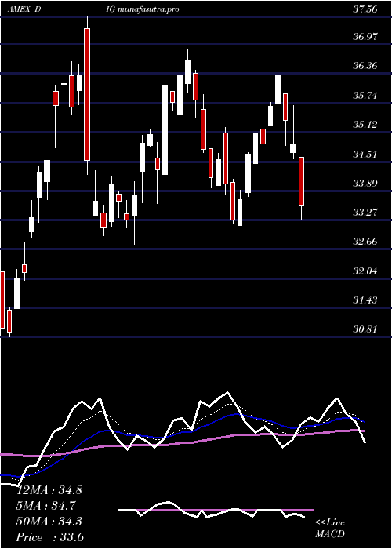
Task: Click the 32.66 price axis label
Action: tap(365, 242)
